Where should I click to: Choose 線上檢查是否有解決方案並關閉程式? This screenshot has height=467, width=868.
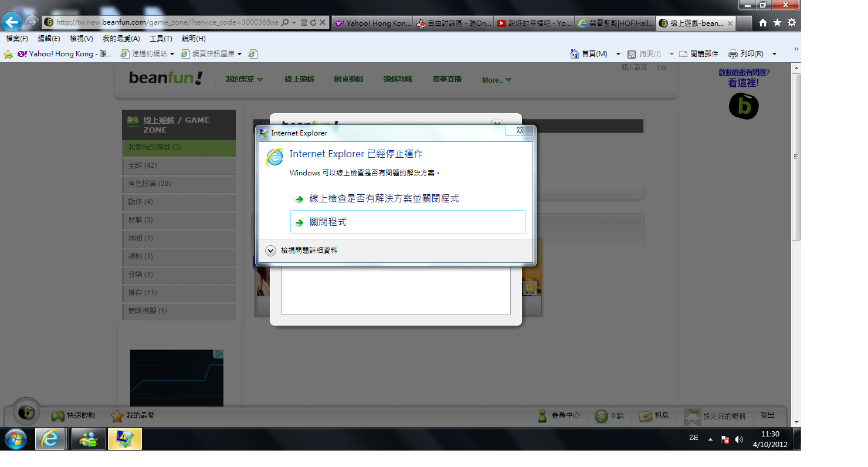[x=408, y=199]
